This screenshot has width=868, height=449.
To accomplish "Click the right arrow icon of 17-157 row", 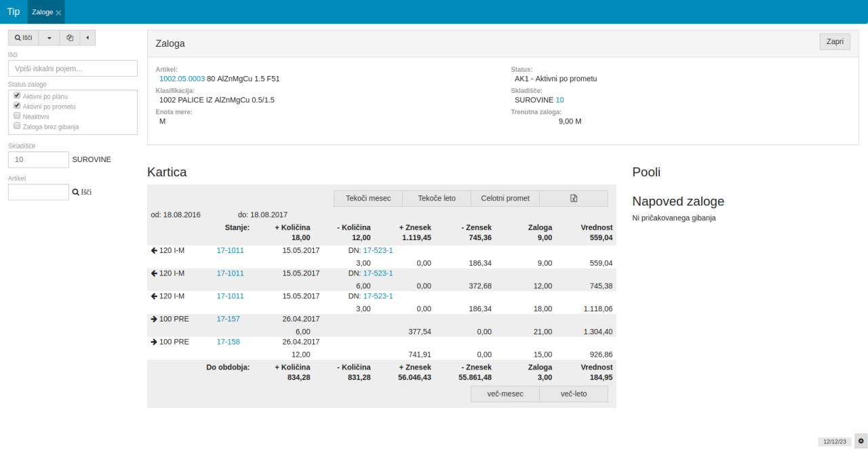I will click(x=154, y=319).
